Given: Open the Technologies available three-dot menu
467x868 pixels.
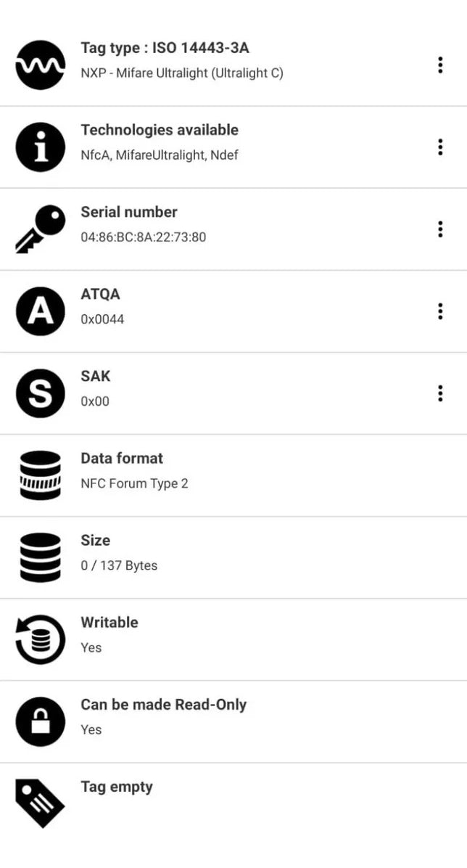Looking at the screenshot, I should tap(440, 147).
